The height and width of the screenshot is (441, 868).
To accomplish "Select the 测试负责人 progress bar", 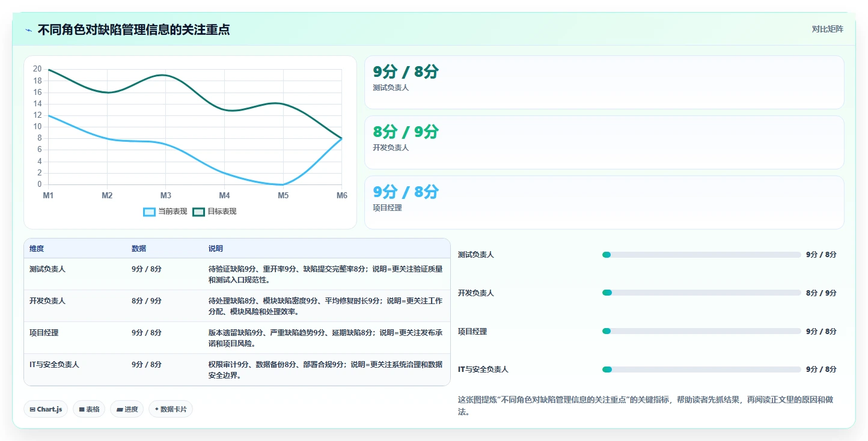I will click(x=701, y=255).
